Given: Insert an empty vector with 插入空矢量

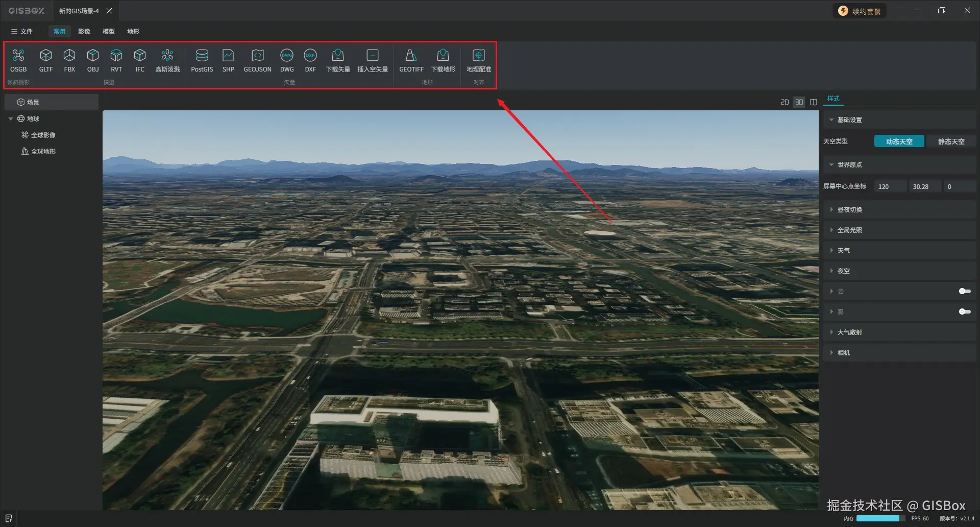Looking at the screenshot, I should click(x=373, y=60).
